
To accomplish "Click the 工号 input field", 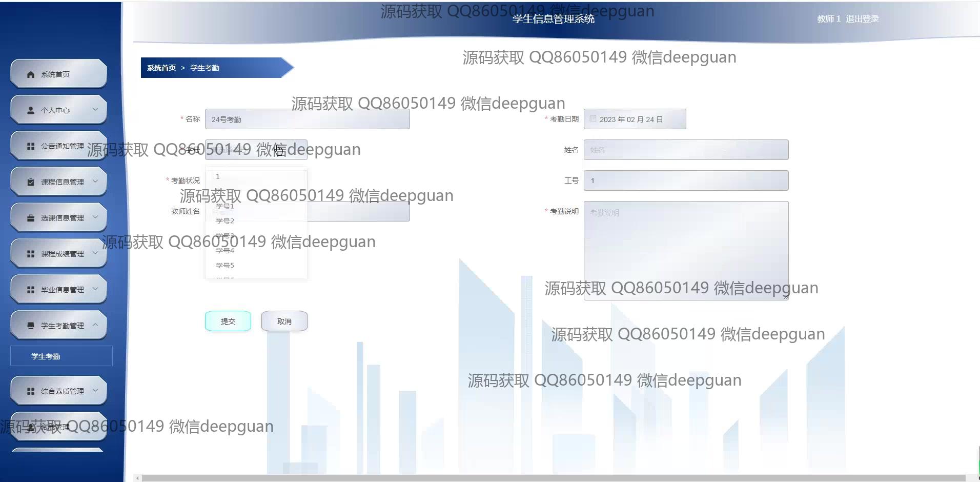I will 686,180.
